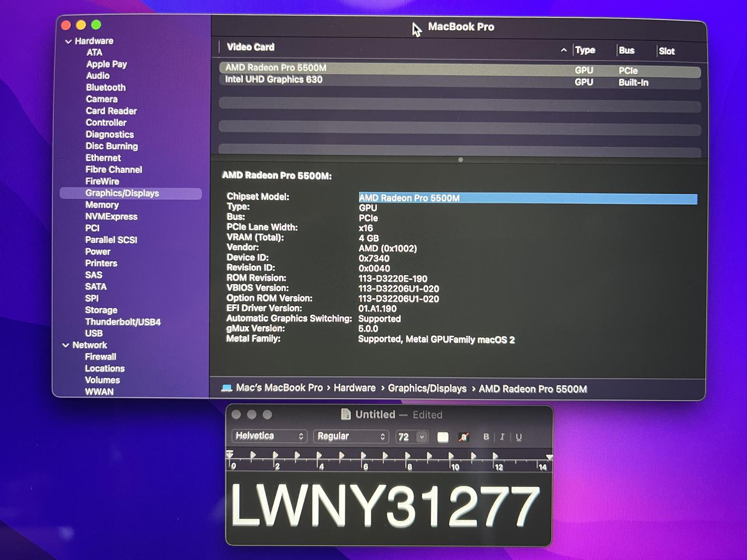The width and height of the screenshot is (747, 560).
Task: Open the Regular typeface style dropdown
Action: click(x=351, y=436)
